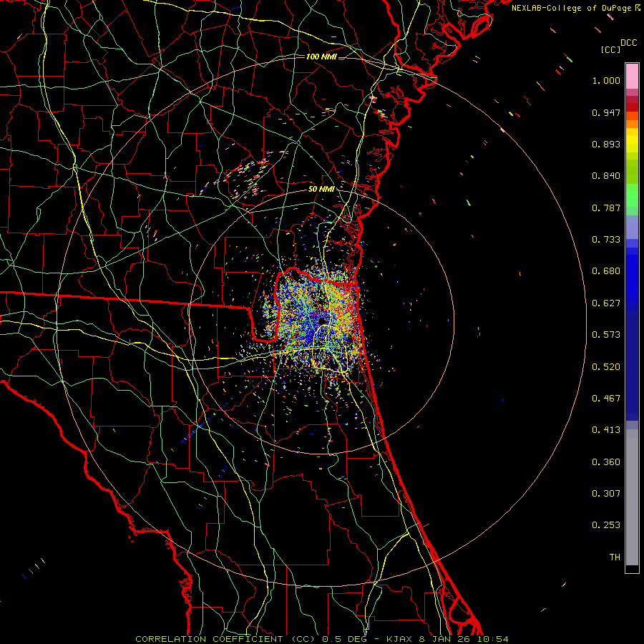644x644 pixels.
Task: Click the 0.467 color scale value
Action: tap(606, 399)
